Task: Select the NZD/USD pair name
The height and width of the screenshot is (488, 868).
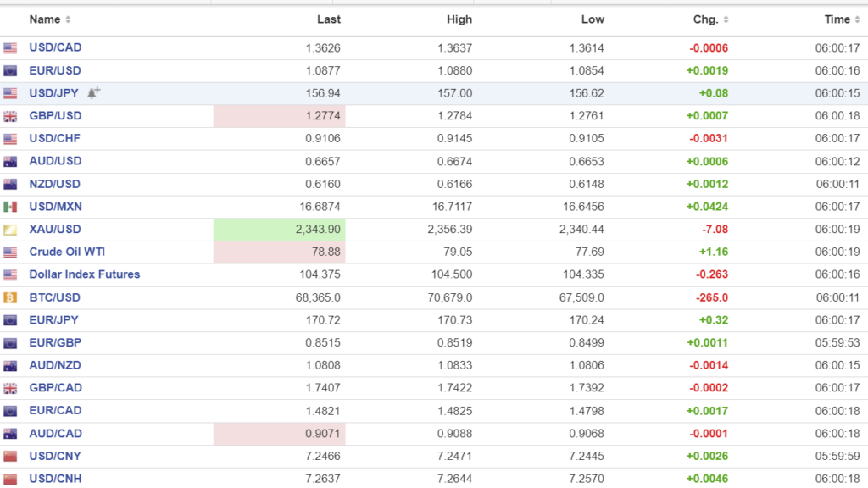Action: (x=55, y=184)
